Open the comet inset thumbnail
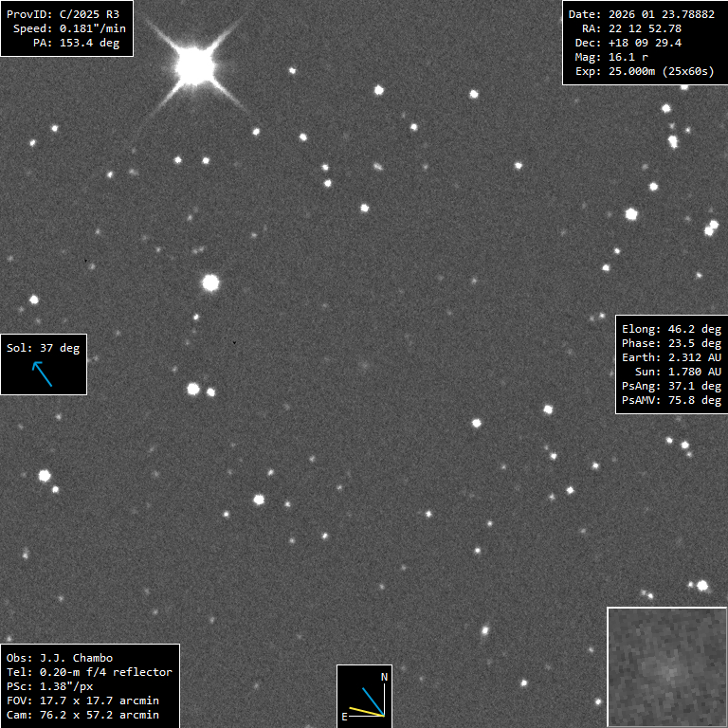The image size is (728, 728). (x=666, y=666)
